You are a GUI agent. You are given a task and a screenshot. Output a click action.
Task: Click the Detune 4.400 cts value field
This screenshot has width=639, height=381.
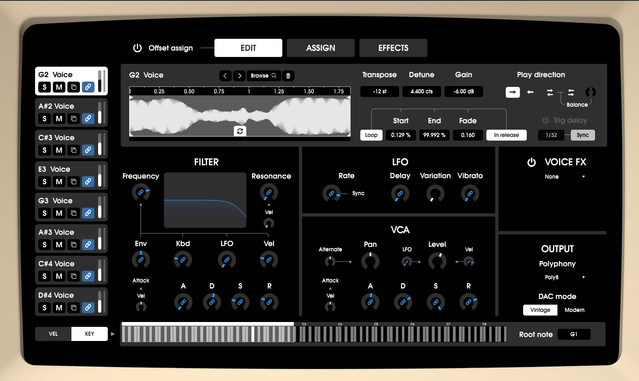[x=421, y=92]
